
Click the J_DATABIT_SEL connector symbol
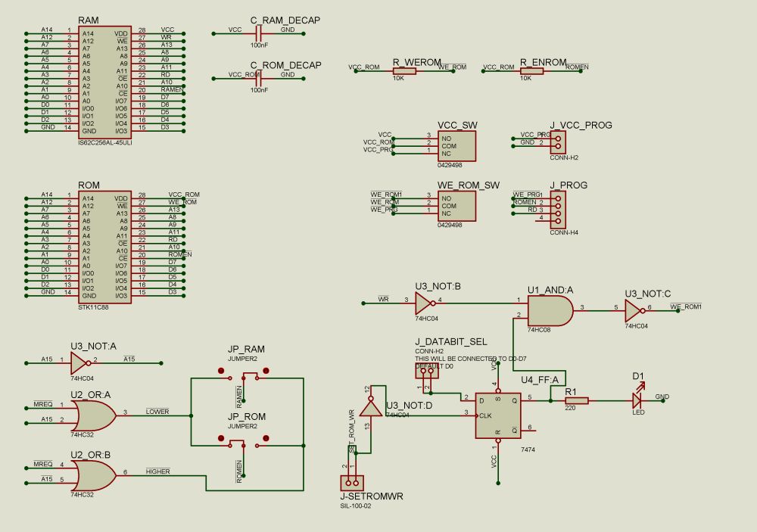click(427, 370)
